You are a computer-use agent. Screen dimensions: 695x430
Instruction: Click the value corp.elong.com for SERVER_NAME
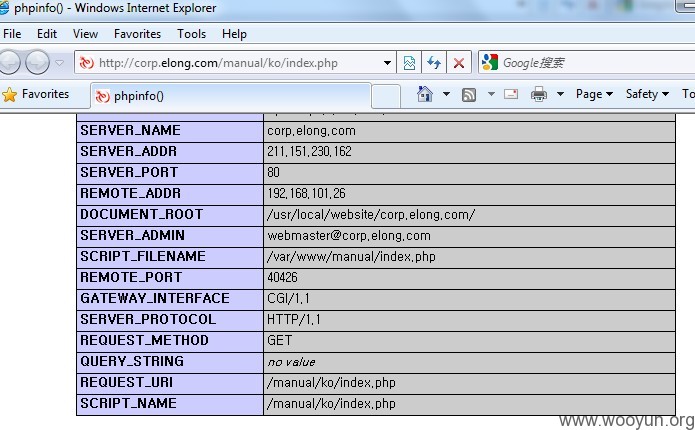311,131
